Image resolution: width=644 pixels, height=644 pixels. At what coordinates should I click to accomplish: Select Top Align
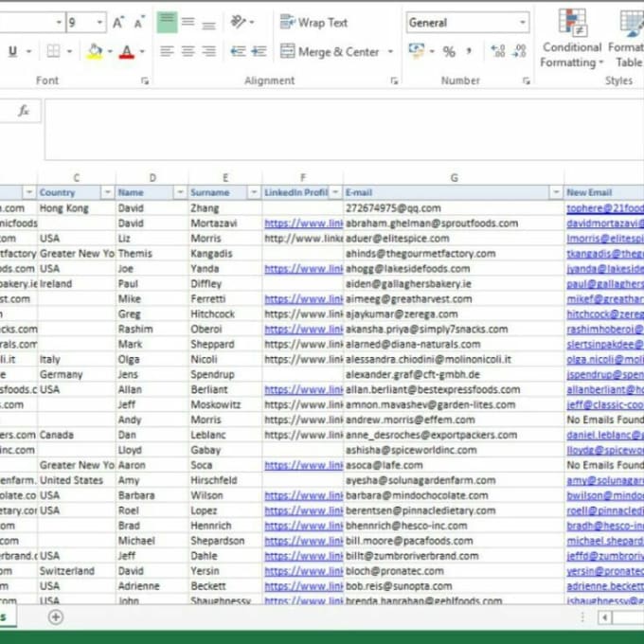pos(168,22)
